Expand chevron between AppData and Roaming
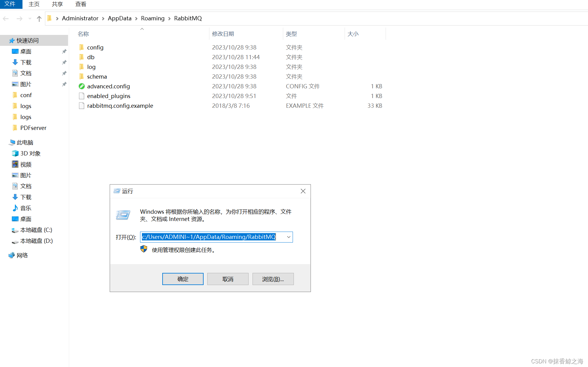This screenshot has width=588, height=367. [136, 19]
